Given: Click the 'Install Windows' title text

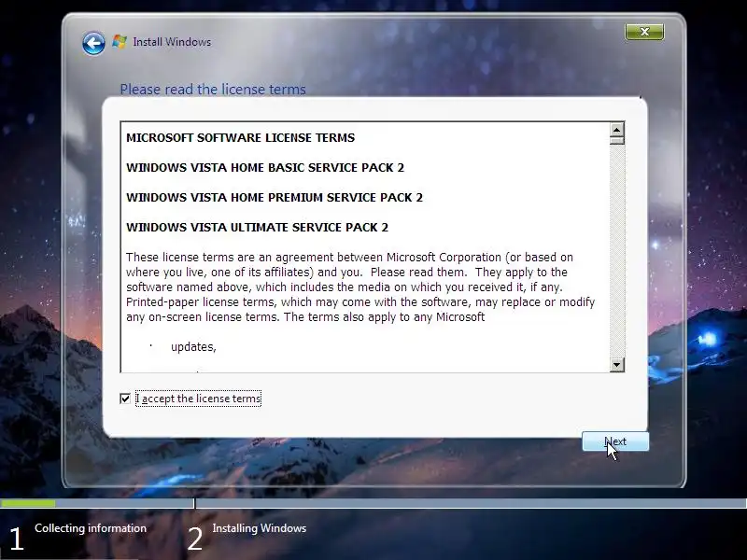Looking at the screenshot, I should (172, 42).
